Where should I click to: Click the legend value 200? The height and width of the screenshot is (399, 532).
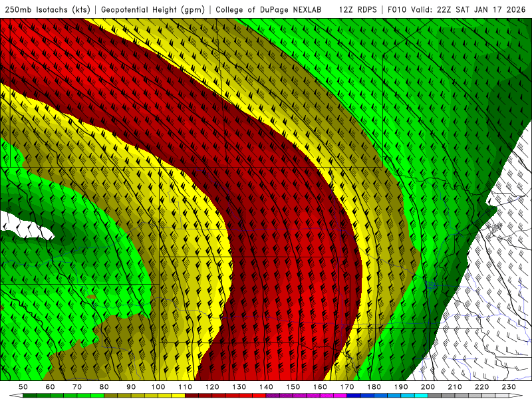point(428,387)
